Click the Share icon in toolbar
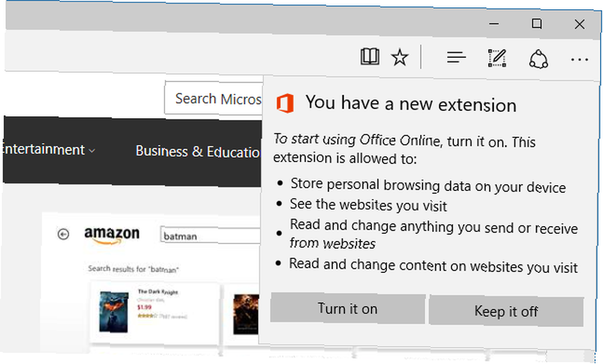Image resolution: width=603 pixels, height=364 pixels. [x=538, y=60]
